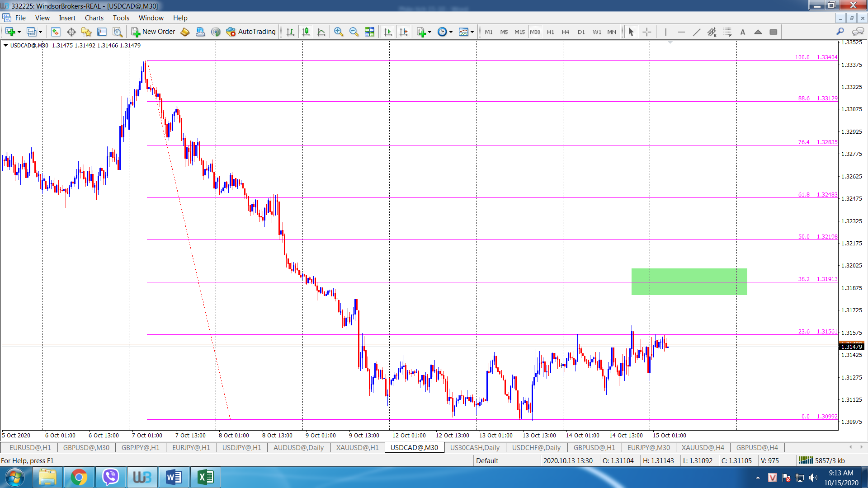Select the Candlesticks chart display icon
The image size is (868, 488).
point(306,32)
